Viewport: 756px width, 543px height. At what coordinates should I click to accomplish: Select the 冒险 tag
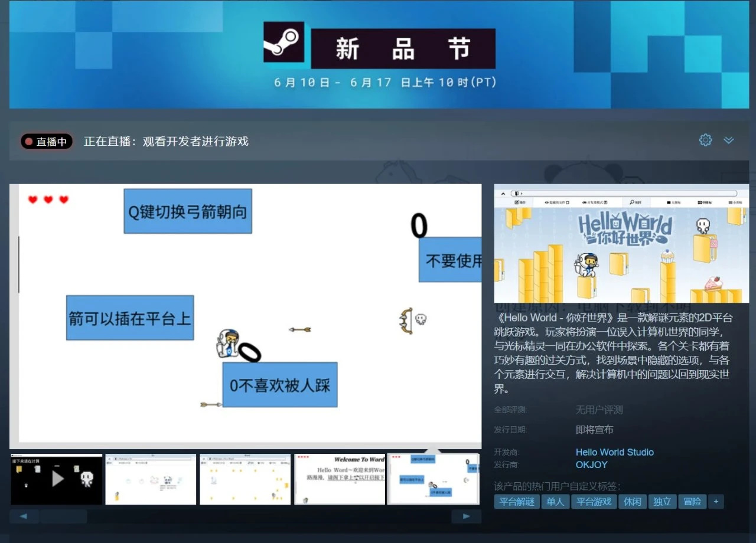[692, 502]
